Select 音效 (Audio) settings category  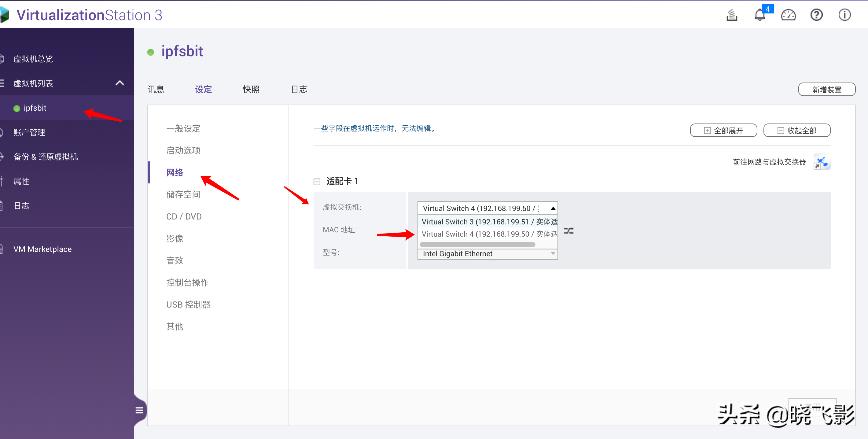tap(175, 260)
